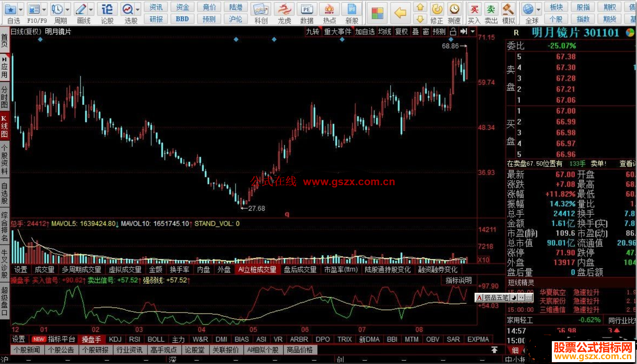Open the 论股 discussion icon

coord(107,9)
